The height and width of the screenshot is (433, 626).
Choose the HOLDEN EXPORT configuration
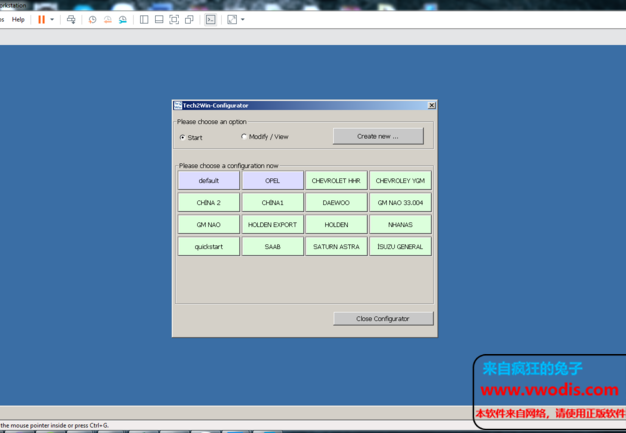click(x=272, y=224)
